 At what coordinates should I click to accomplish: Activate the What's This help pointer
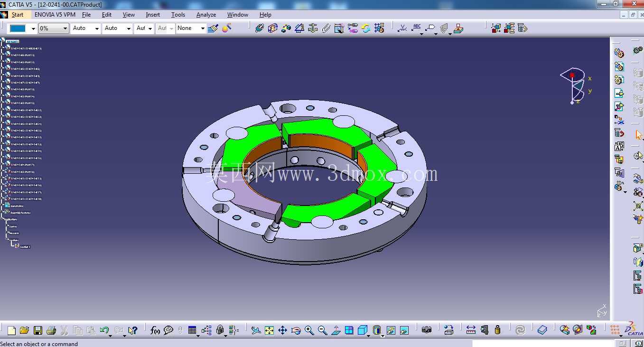tap(133, 330)
